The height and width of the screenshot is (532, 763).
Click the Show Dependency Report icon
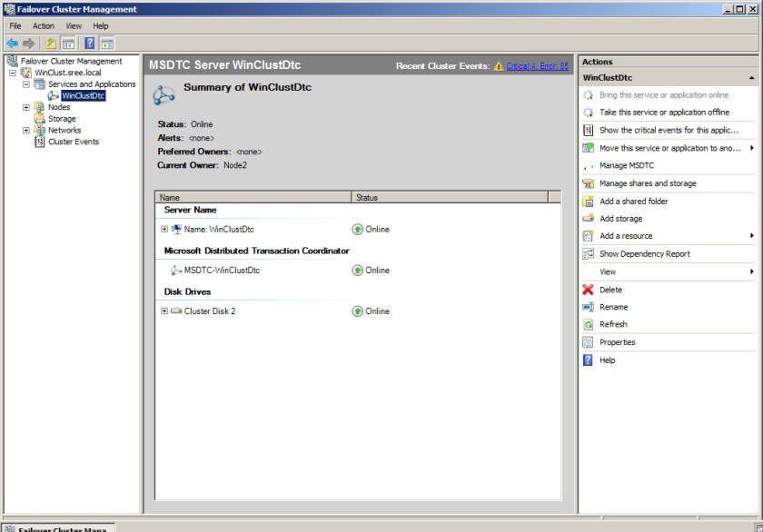pos(588,254)
